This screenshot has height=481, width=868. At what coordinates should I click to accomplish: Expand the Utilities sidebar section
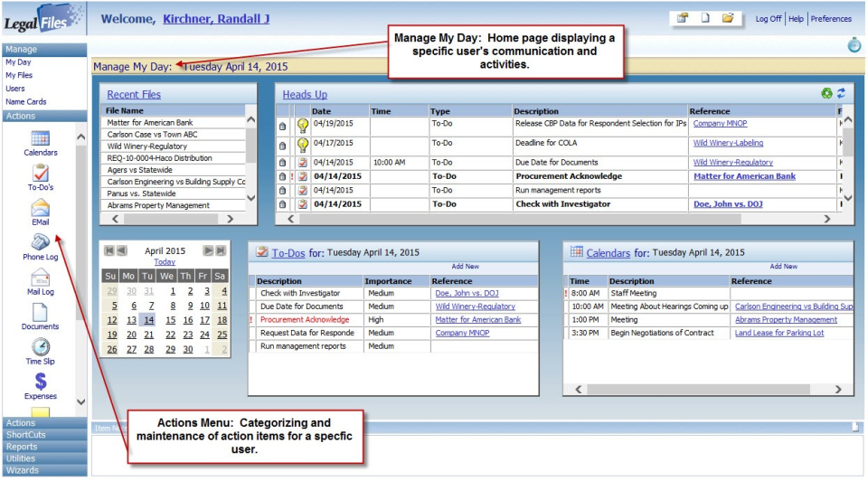click(x=45, y=458)
